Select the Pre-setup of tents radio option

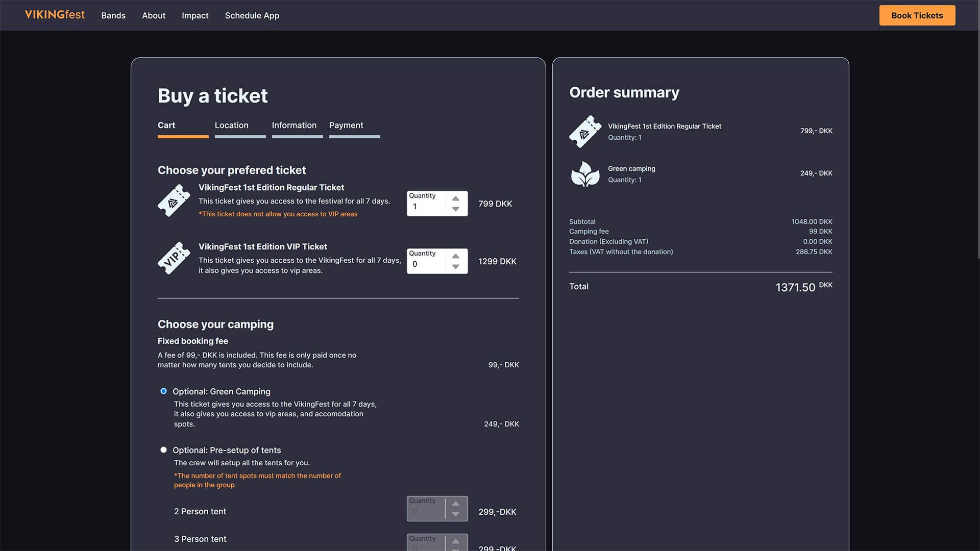coord(163,450)
